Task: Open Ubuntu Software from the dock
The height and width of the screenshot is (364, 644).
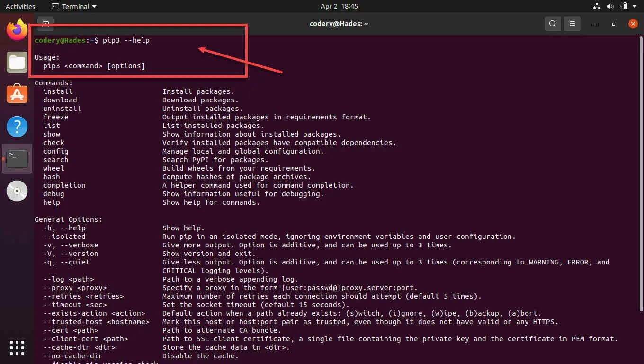Action: pyautogui.click(x=17, y=94)
